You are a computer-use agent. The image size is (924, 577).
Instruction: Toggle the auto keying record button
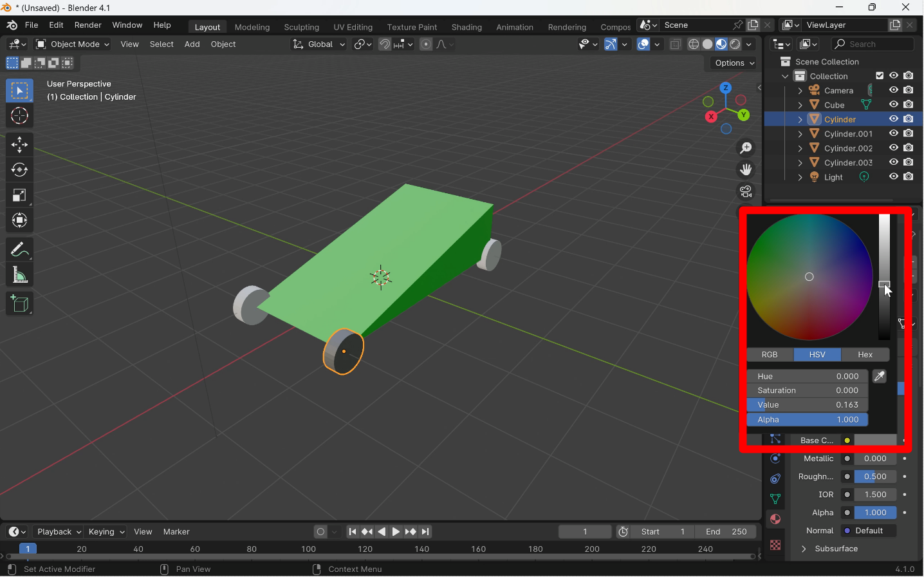[320, 532]
